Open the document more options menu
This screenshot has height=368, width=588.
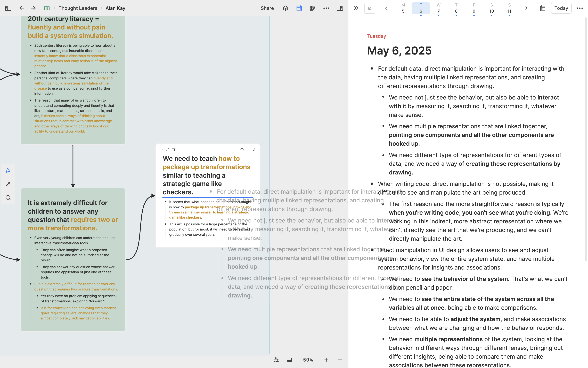(326, 8)
